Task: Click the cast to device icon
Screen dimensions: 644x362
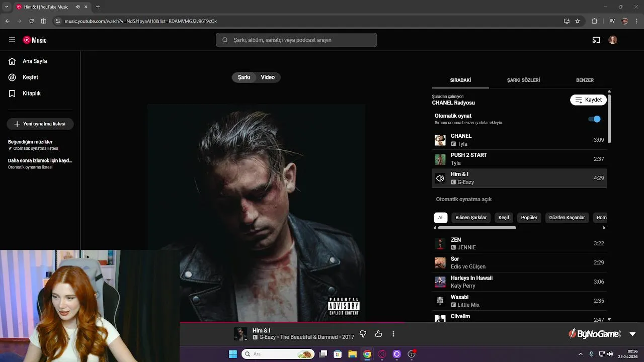Action: (x=596, y=40)
